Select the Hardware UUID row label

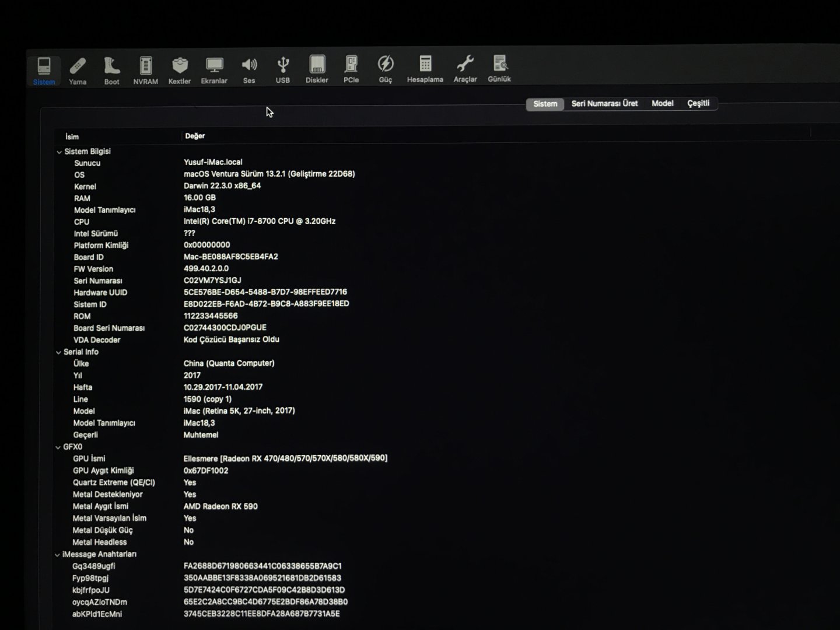click(100, 293)
